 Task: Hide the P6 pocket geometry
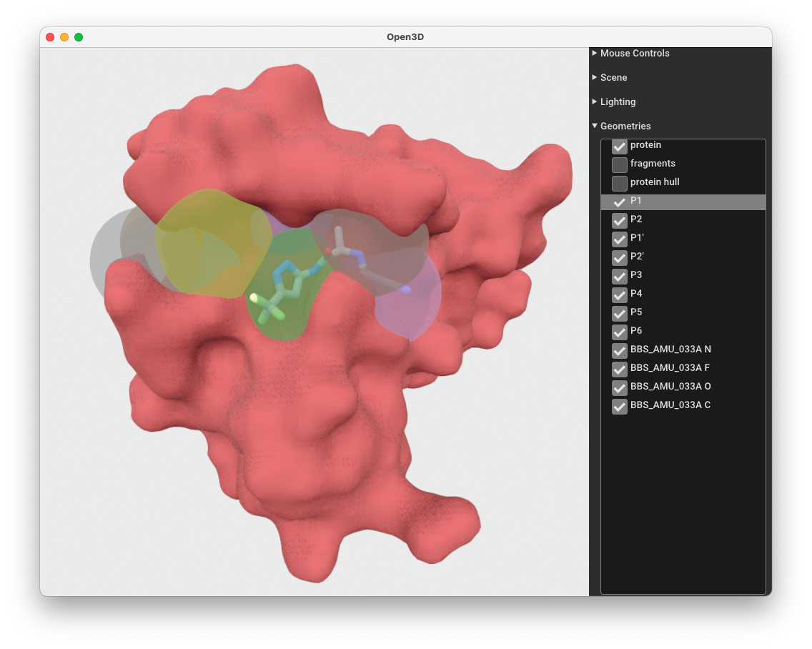[x=620, y=332]
